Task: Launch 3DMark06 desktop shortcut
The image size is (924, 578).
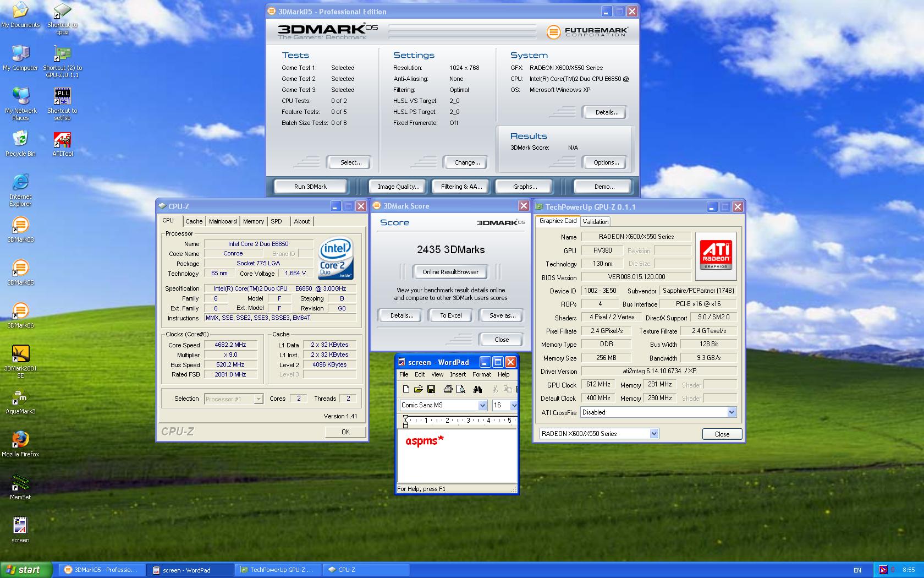Action: (20, 315)
